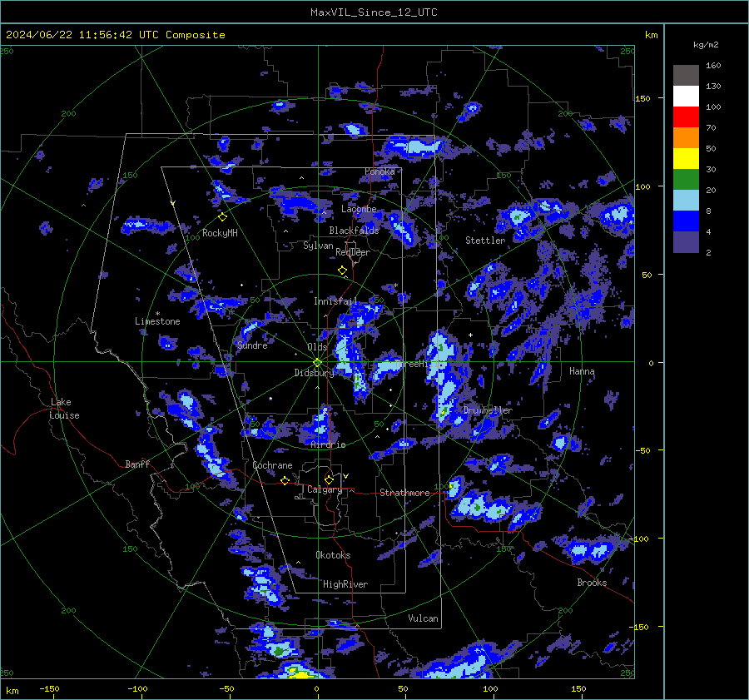Viewport: 749px width, 700px height.
Task: Click the 150 tick on right-side axis
Action: click(x=642, y=98)
